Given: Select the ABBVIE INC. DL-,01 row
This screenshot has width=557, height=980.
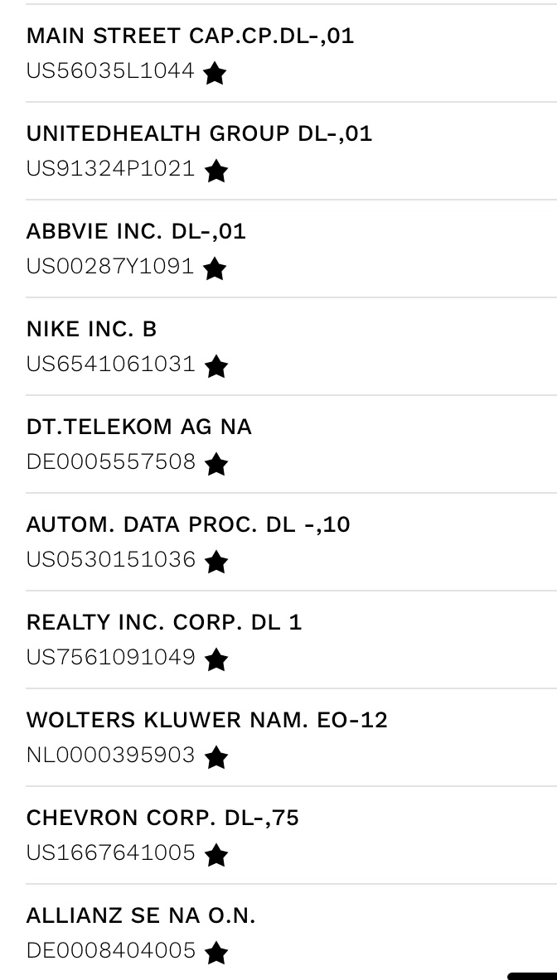Looking at the screenshot, I should pos(136,232).
